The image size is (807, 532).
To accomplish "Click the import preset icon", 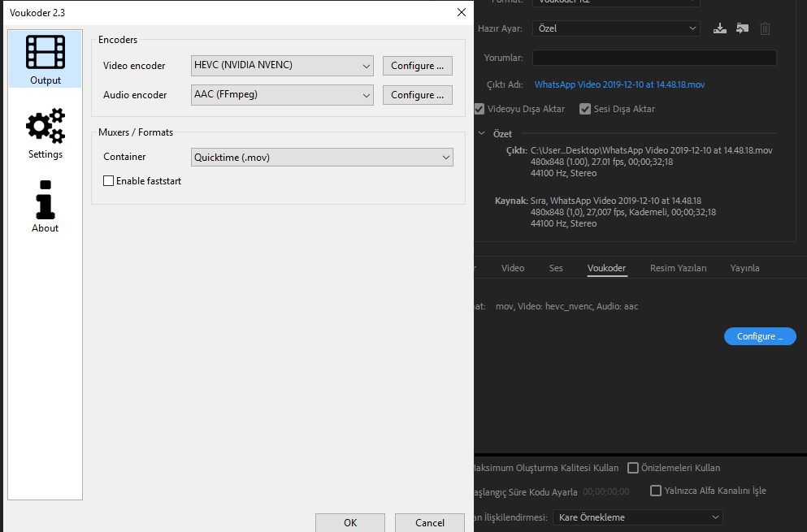I will pyautogui.click(x=742, y=28).
